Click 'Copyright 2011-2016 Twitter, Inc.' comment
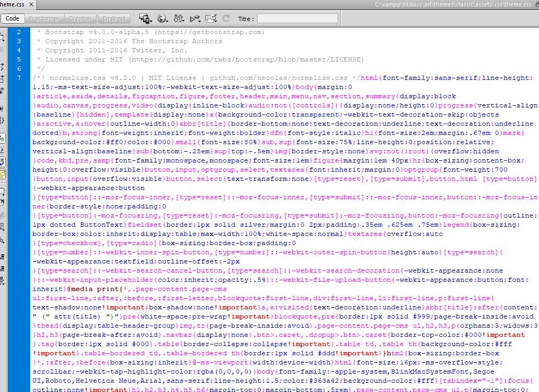 [112, 50]
